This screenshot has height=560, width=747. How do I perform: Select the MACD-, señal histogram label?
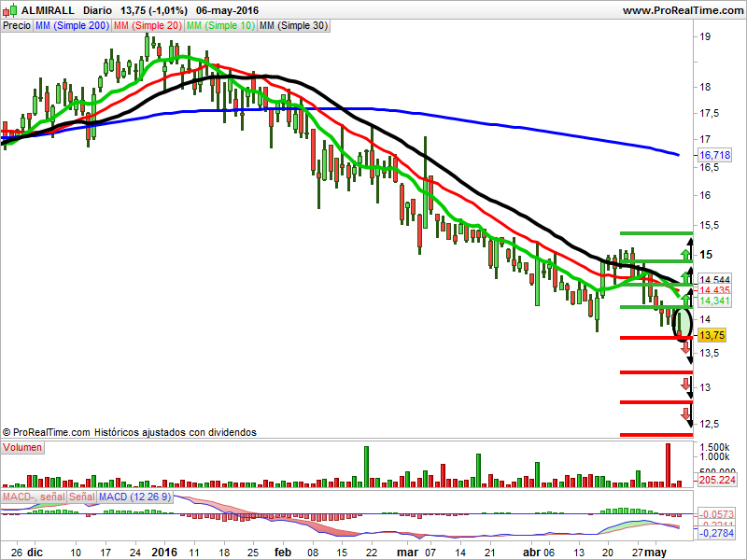point(34,497)
